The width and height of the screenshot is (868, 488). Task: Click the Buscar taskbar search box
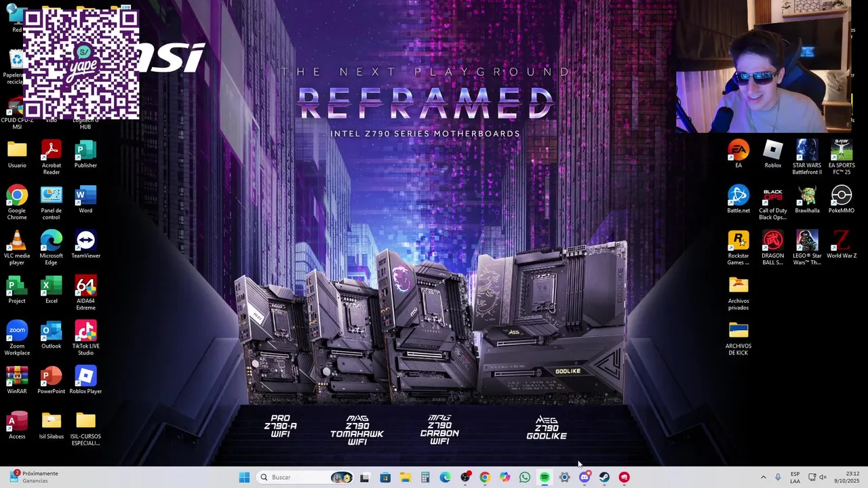(306, 477)
